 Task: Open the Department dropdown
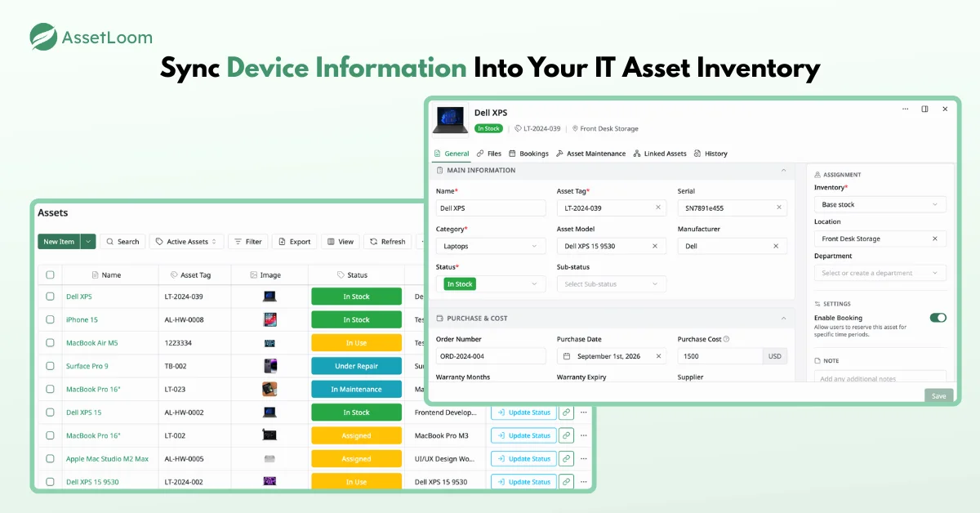click(880, 273)
